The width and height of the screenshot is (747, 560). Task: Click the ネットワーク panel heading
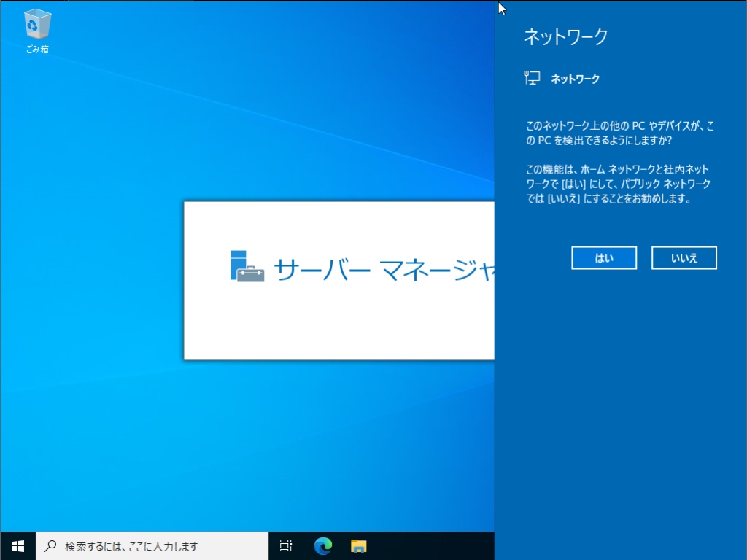click(x=566, y=36)
